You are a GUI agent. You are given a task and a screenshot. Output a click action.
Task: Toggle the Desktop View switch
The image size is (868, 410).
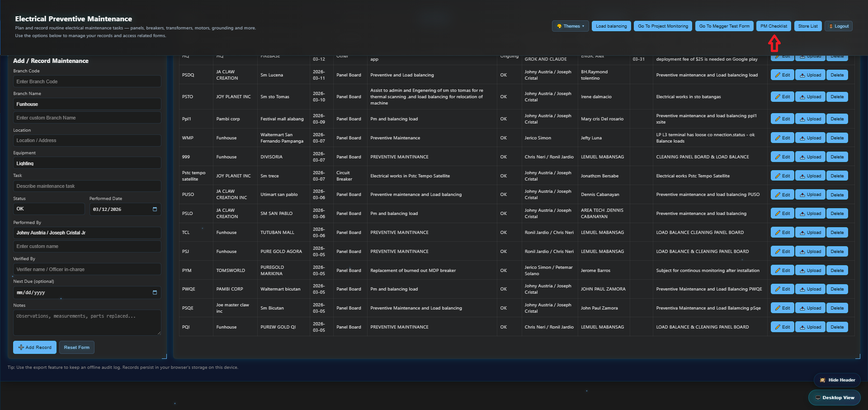point(834,398)
